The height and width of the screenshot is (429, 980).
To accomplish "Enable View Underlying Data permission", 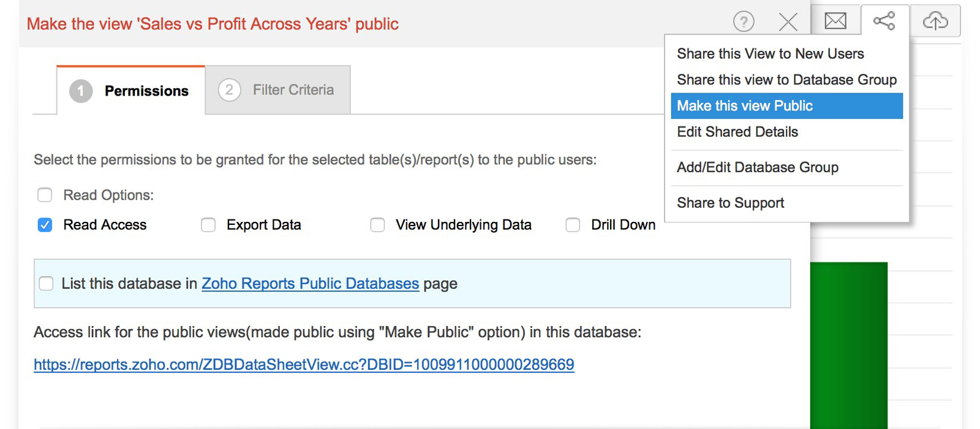I will 377,225.
